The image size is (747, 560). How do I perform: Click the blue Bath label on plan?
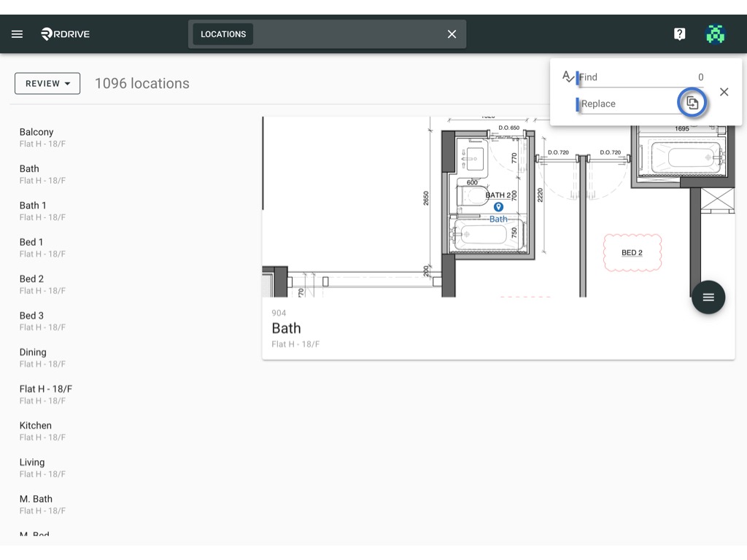pos(498,219)
